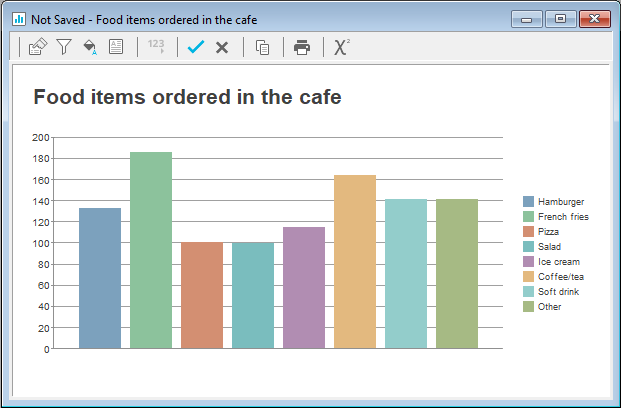Minimize the chart window
621x408 pixels.
pyautogui.click(x=527, y=19)
